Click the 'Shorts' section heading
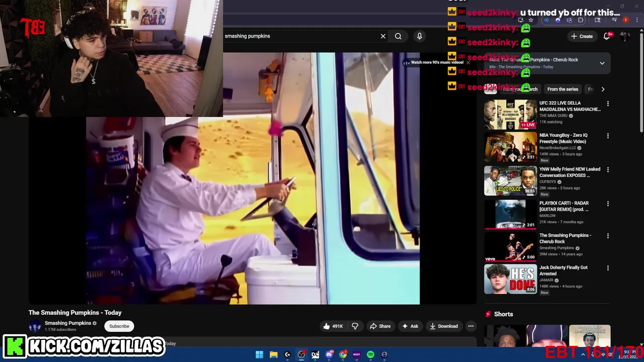The width and height of the screenshot is (644, 362). tap(504, 314)
